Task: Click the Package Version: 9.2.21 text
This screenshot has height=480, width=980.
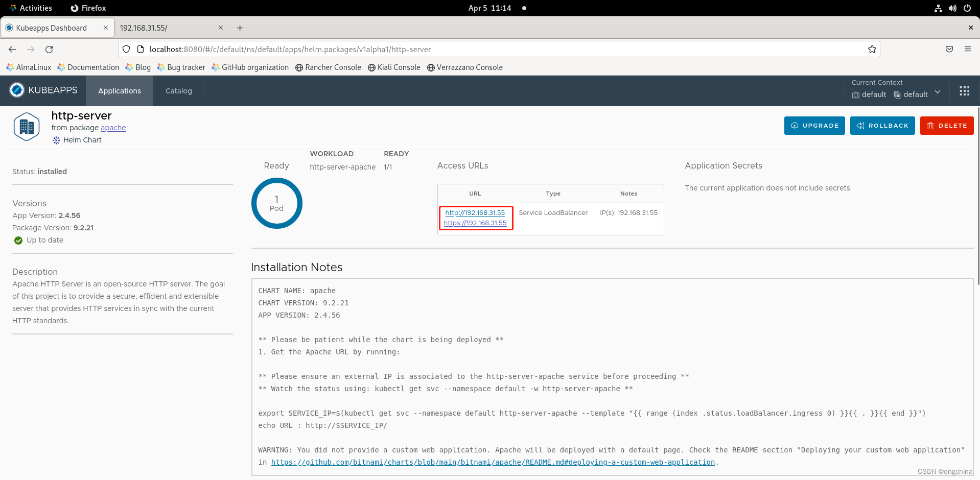Action: (53, 228)
